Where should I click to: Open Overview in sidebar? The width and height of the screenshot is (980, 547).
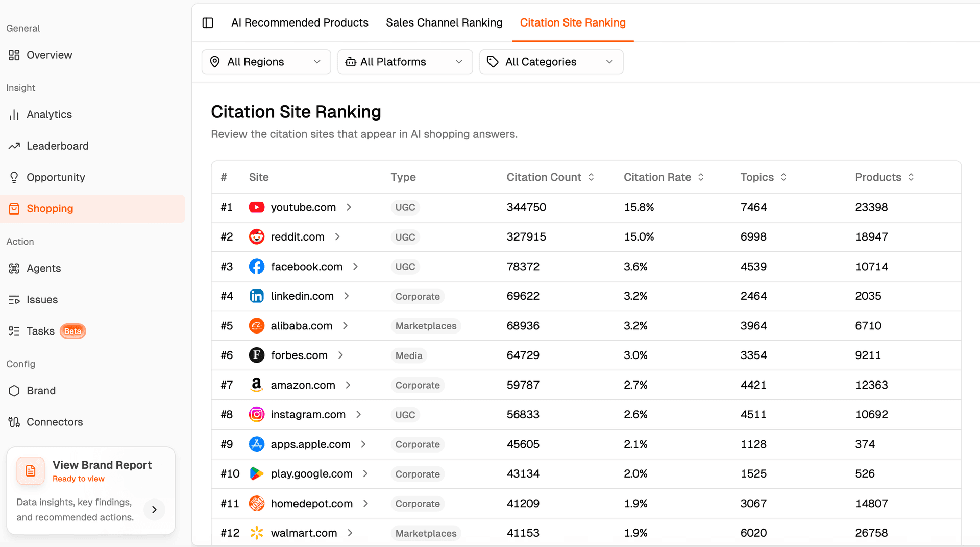click(92, 55)
